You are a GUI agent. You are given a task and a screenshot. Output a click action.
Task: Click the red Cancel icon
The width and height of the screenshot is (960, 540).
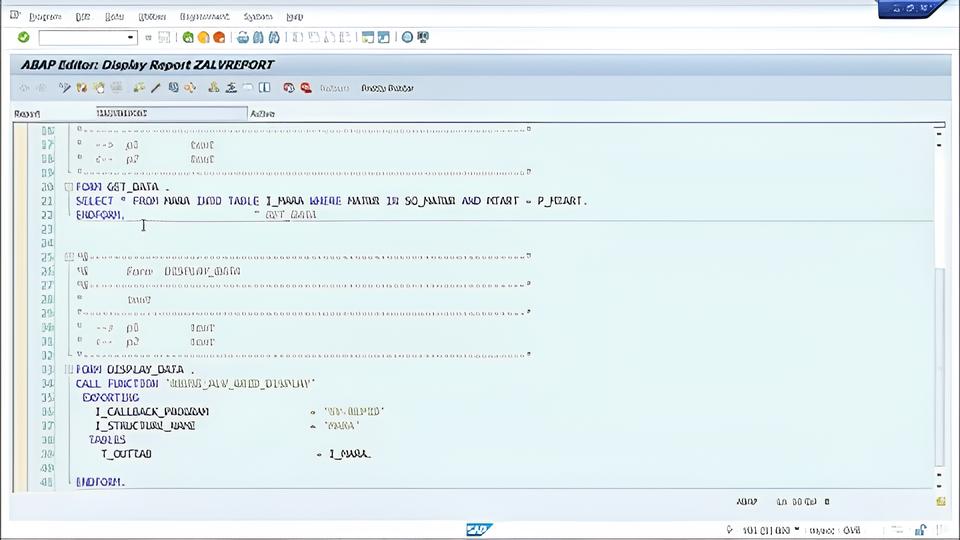point(219,37)
